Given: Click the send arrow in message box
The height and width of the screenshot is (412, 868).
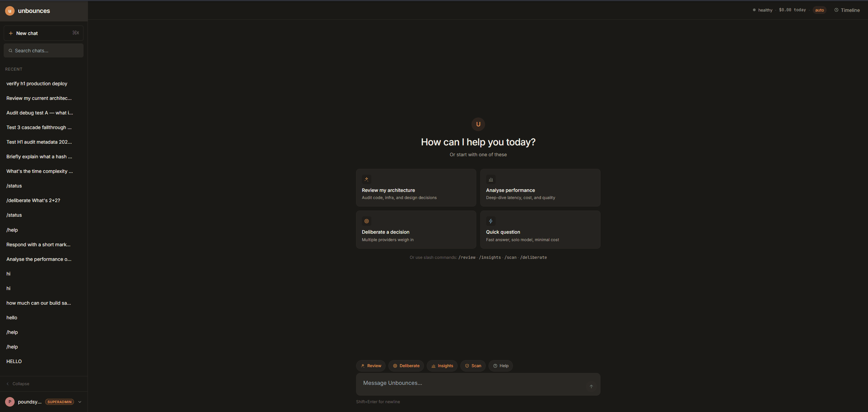Looking at the screenshot, I should click(591, 387).
